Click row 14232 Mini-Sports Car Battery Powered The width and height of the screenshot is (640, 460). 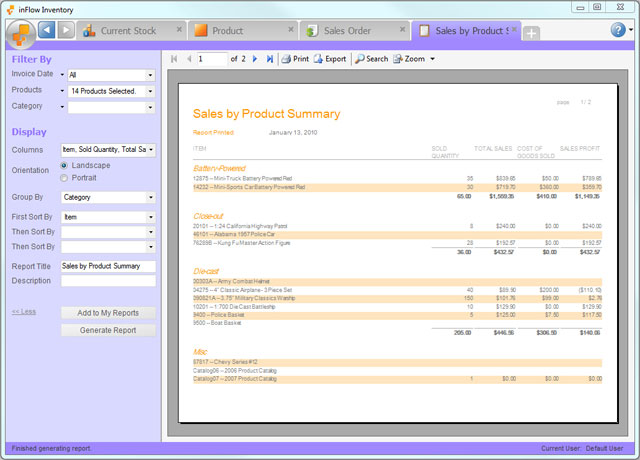click(397, 187)
